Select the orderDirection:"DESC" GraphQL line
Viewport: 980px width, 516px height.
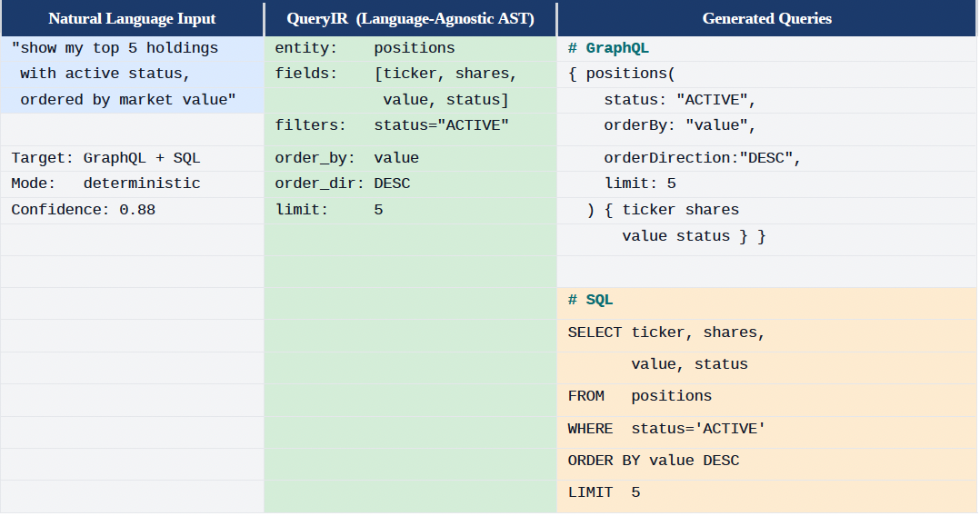[x=703, y=158]
